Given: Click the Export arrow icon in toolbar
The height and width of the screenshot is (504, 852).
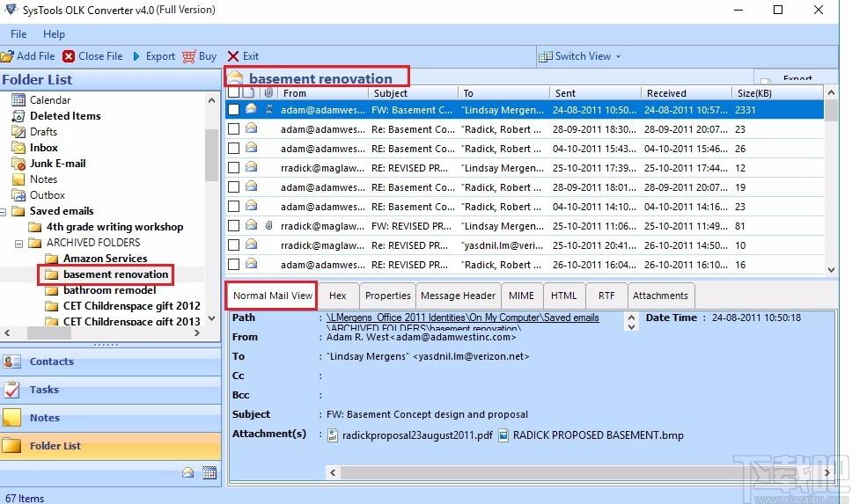Looking at the screenshot, I should pyautogui.click(x=136, y=56).
